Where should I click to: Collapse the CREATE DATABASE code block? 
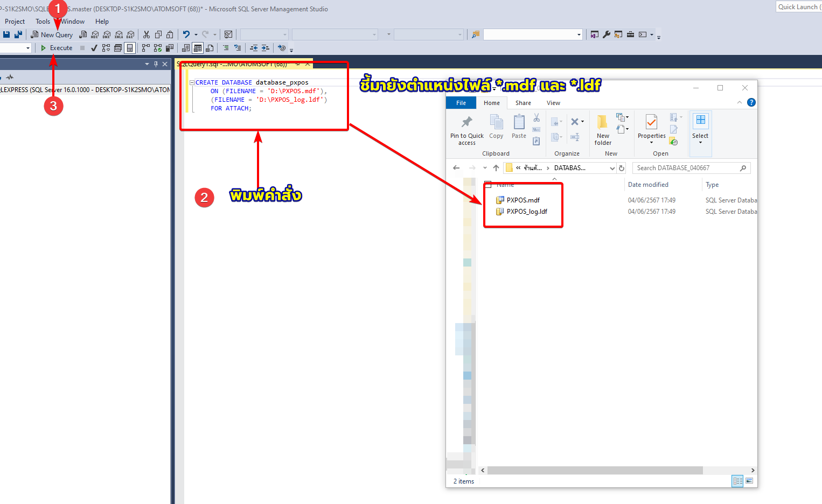[192, 82]
